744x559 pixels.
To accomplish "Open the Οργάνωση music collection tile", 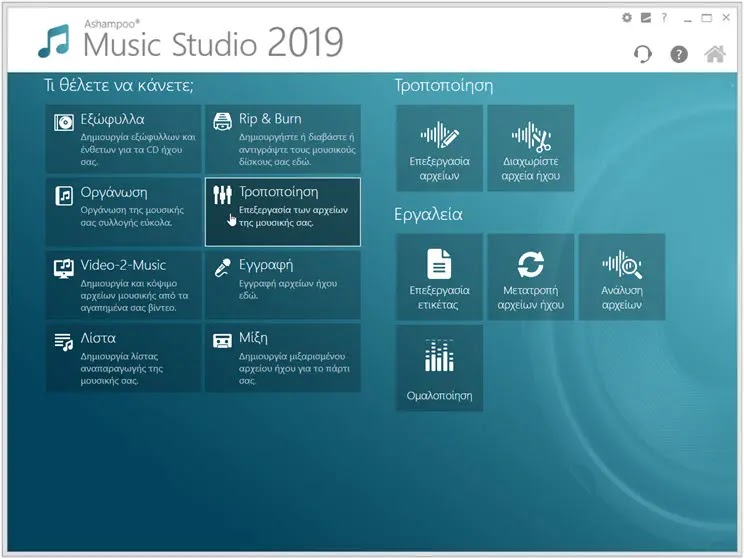I will (123, 212).
